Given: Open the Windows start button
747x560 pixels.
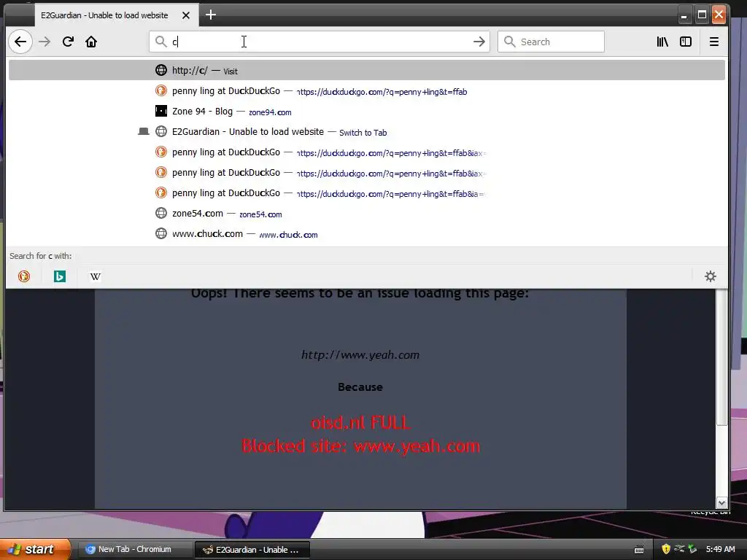Looking at the screenshot, I should coord(35,549).
